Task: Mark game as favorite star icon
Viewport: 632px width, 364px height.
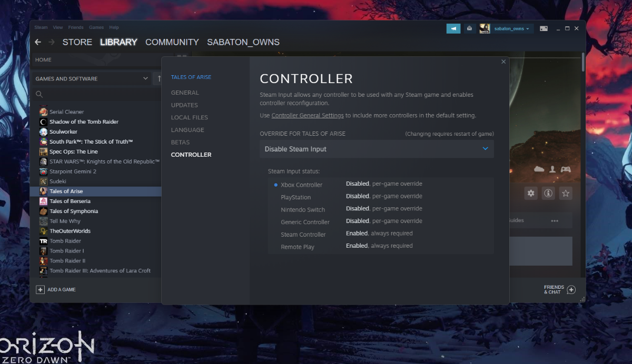Action: coord(566,193)
